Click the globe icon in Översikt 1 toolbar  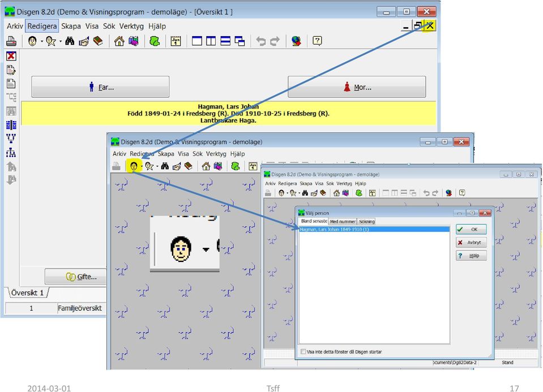click(x=296, y=41)
